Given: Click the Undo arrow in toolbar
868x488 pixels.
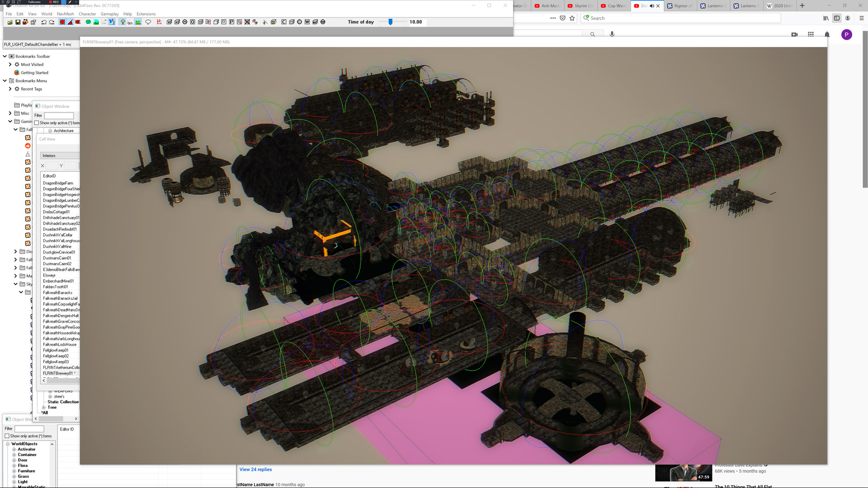Looking at the screenshot, I should tap(44, 22).
